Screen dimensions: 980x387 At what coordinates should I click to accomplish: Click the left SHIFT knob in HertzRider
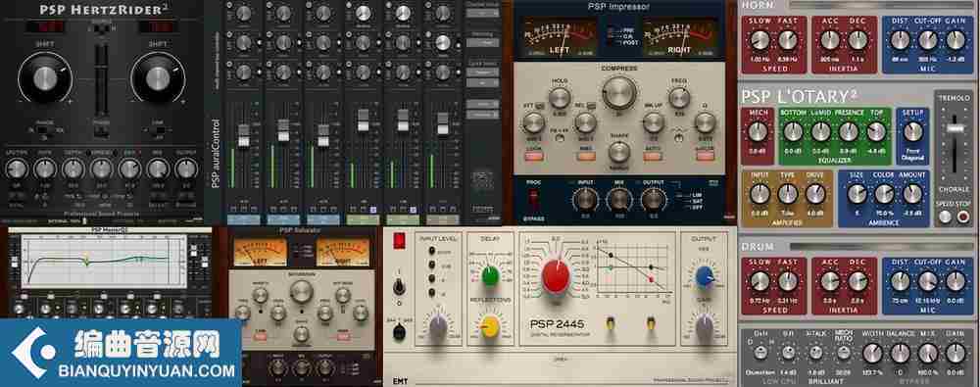coord(44,78)
